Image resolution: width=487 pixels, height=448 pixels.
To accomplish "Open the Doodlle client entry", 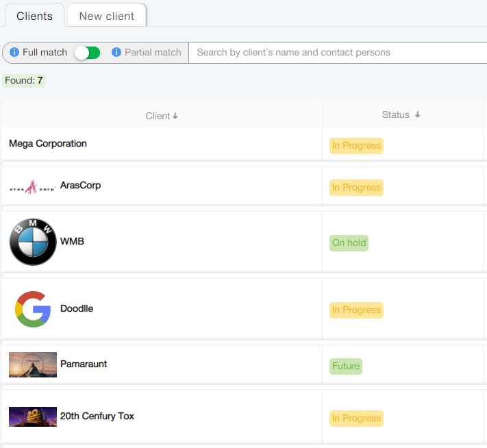I will coord(77,309).
